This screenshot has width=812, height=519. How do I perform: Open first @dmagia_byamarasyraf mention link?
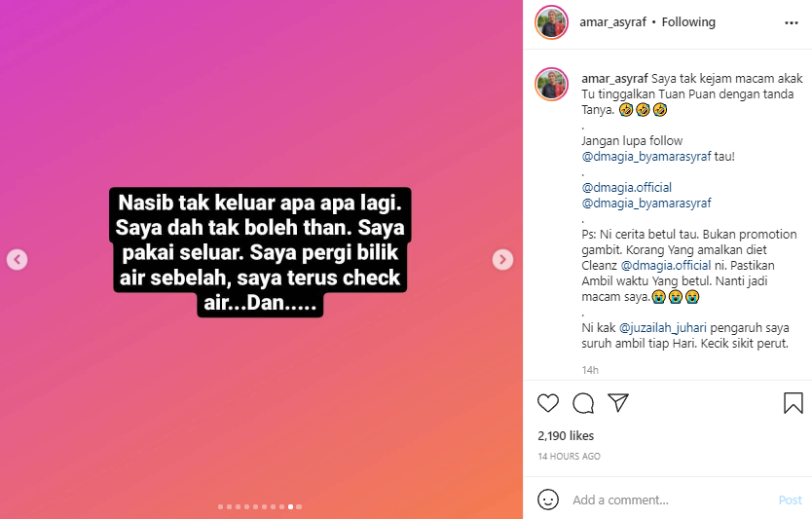[646, 157]
